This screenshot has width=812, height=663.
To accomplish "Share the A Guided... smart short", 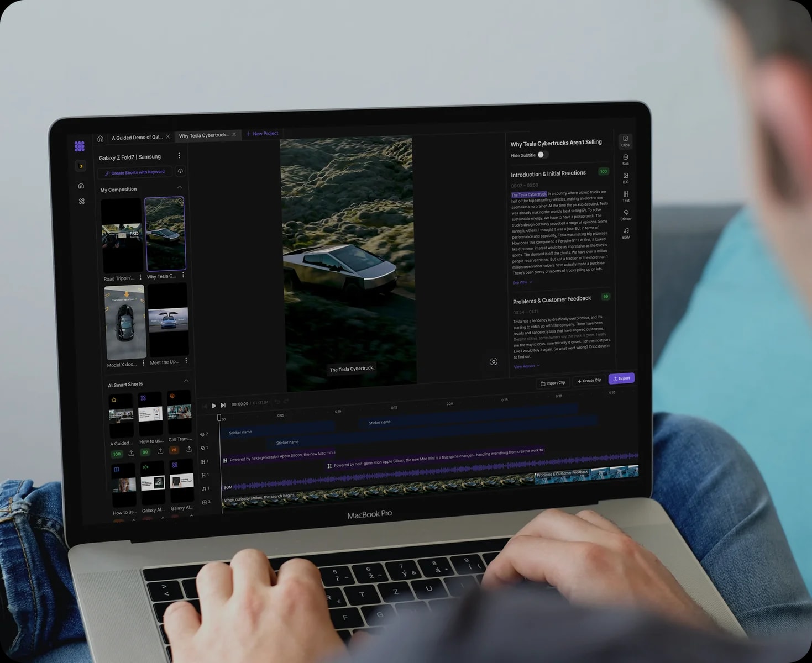I will pos(132,453).
